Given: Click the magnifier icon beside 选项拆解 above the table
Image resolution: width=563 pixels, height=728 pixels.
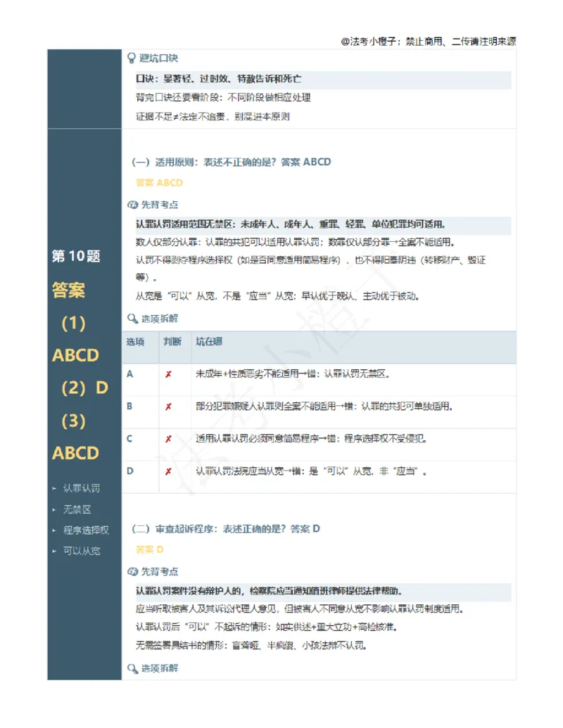Looking at the screenshot, I should (x=132, y=319).
